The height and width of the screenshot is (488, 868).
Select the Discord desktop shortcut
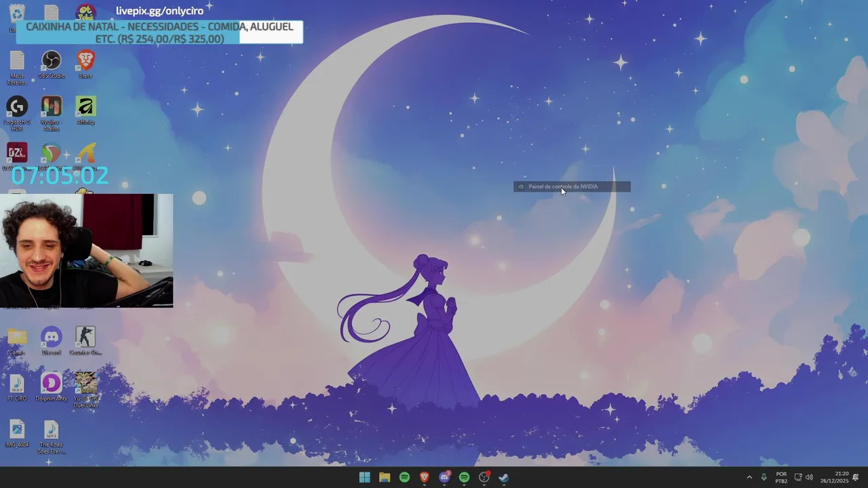point(52,341)
